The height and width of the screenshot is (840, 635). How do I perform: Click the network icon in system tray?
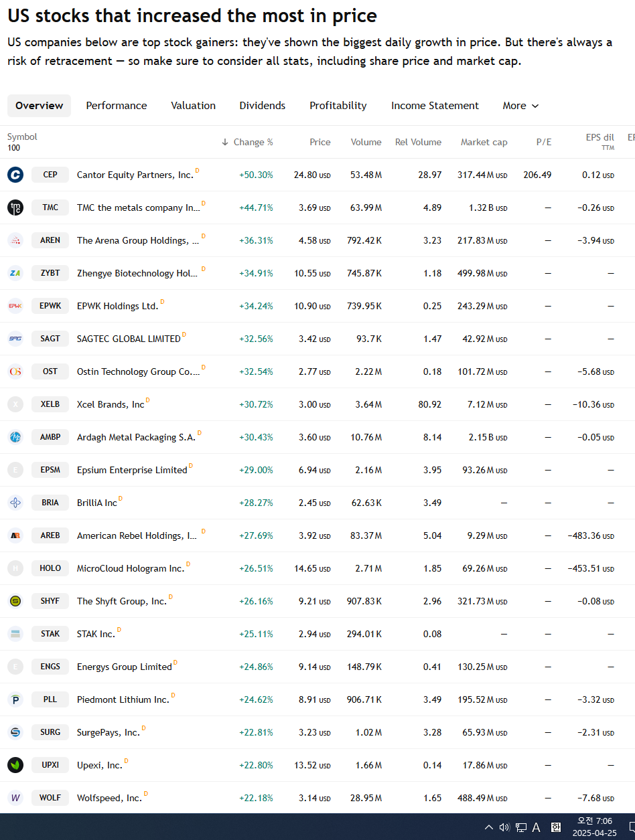(521, 827)
